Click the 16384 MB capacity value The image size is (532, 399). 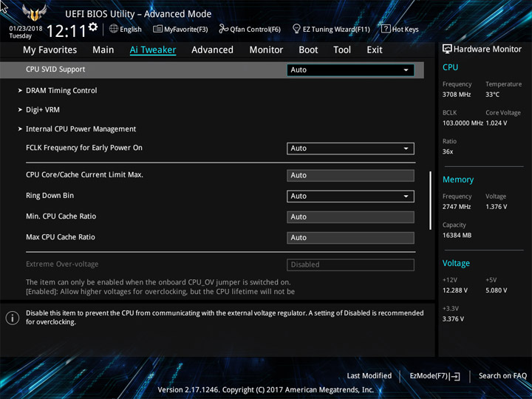coord(457,235)
